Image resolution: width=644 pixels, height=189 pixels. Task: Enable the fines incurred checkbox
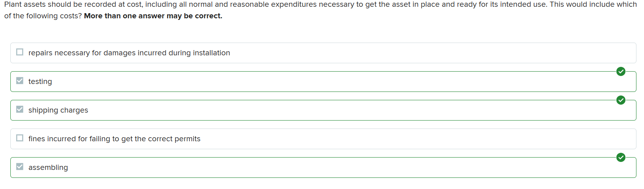20,138
